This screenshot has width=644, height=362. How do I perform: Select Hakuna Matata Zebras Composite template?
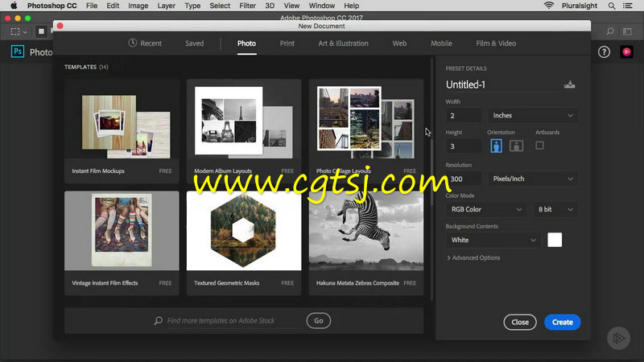coord(366,243)
